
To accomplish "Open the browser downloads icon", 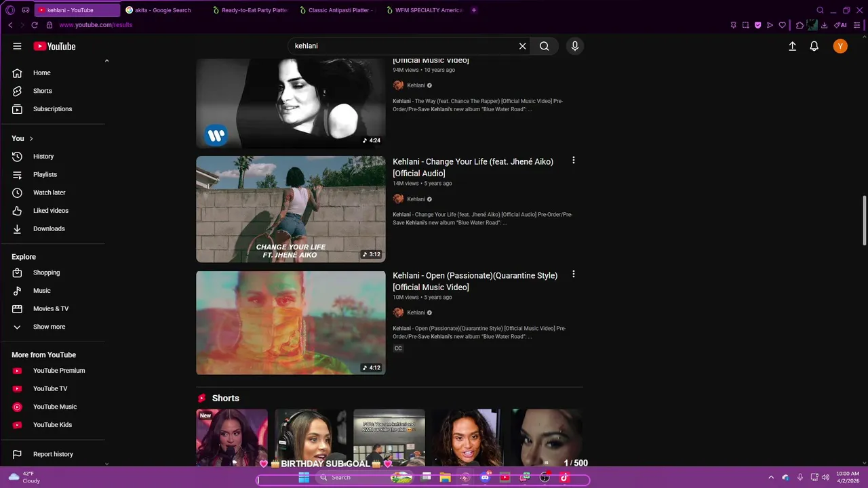I will click(824, 25).
